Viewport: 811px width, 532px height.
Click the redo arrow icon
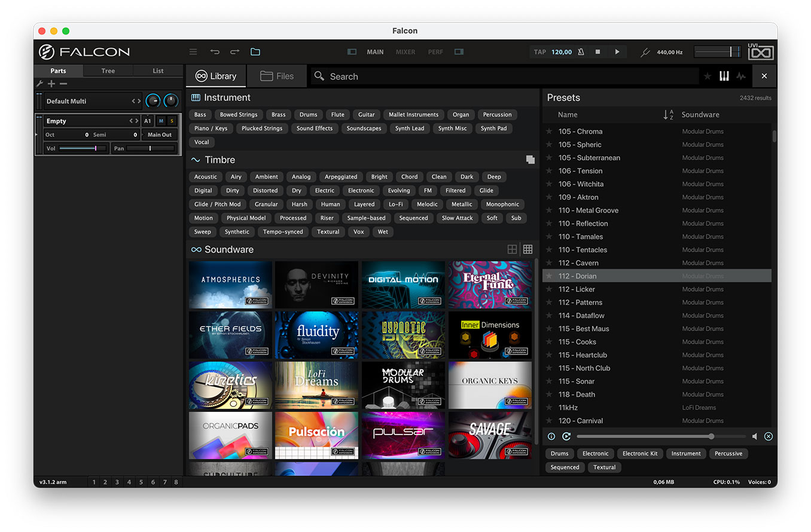click(x=235, y=52)
